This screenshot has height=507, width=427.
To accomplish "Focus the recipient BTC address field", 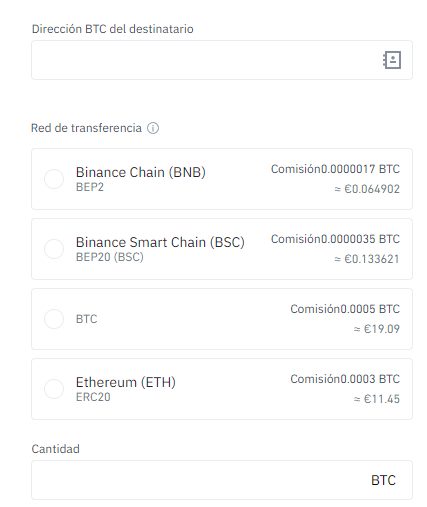I will click(222, 60).
